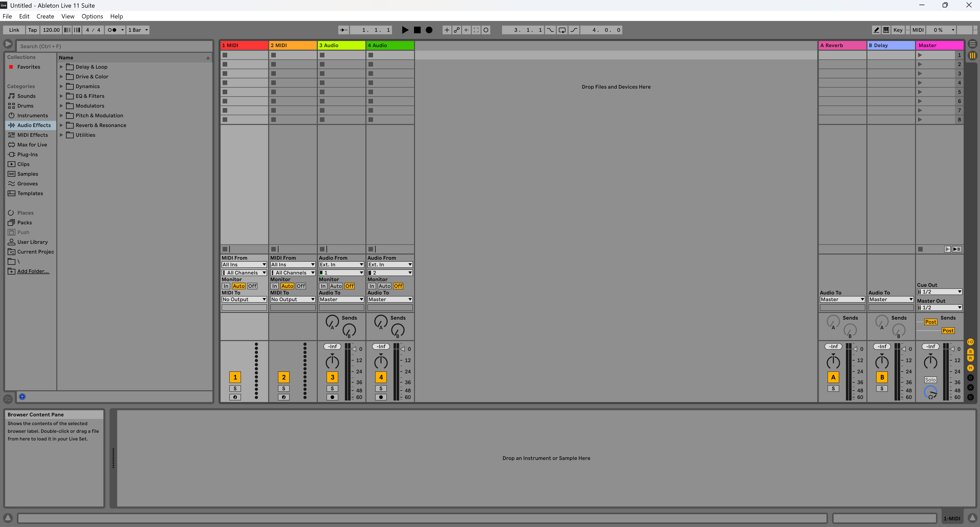Toggle Detail View triangle at bottom-right
The image size is (980, 527).
[x=972, y=518]
